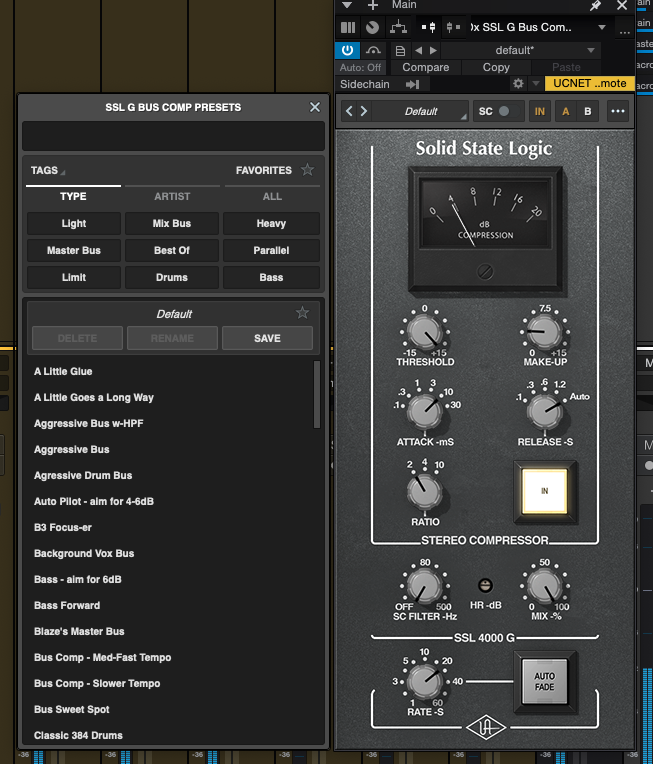Viewport: 653px width, 764px height.
Task: Open the plugin selector dropdown arrow
Action: coord(602,27)
